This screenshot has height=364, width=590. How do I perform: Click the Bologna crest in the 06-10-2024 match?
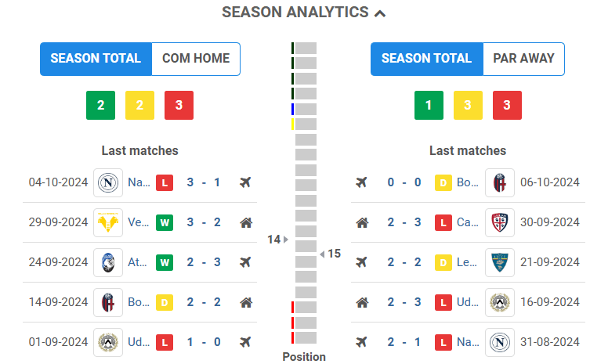pyautogui.click(x=499, y=183)
